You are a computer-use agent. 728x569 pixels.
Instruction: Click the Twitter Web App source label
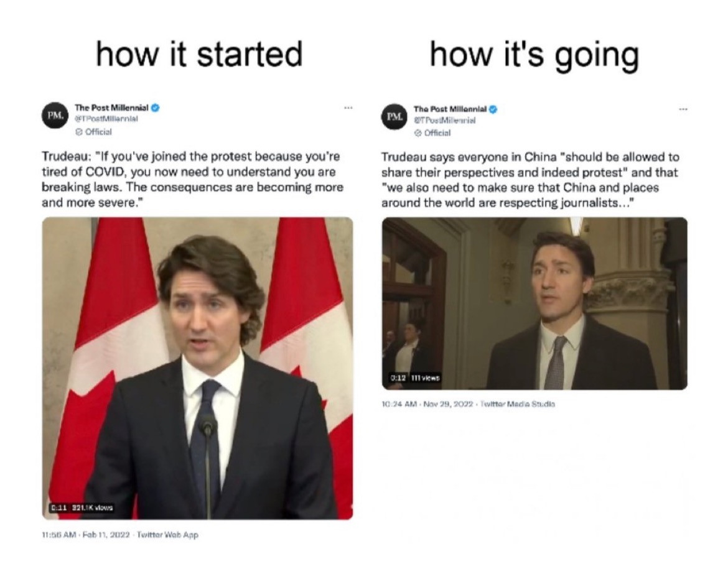pos(167,535)
